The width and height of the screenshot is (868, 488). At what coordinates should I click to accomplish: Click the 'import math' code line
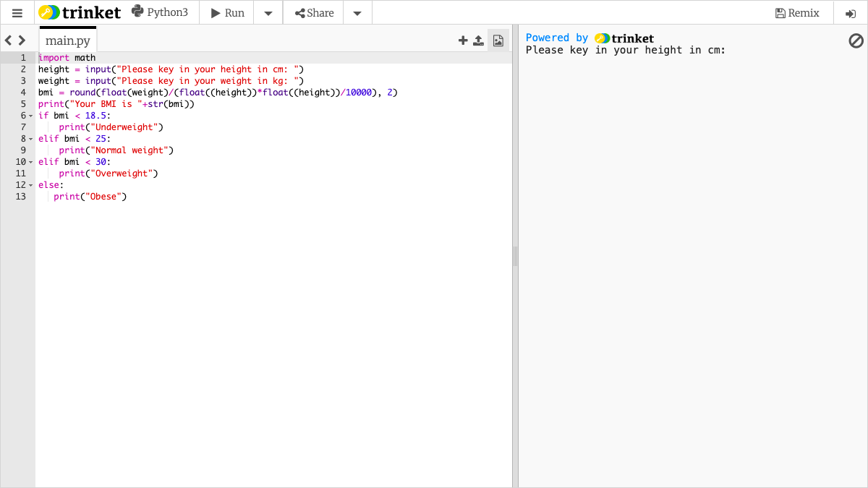[x=67, y=58]
